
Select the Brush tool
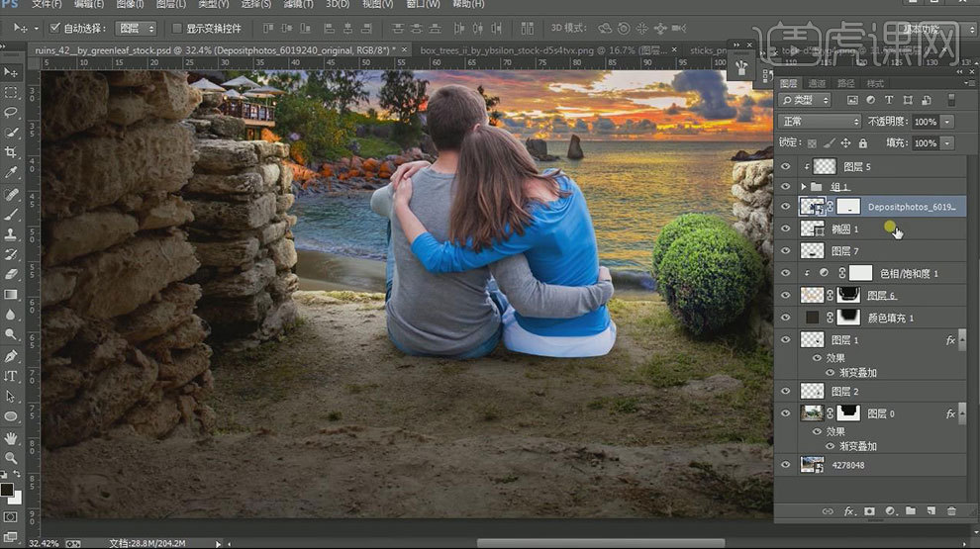(x=11, y=215)
